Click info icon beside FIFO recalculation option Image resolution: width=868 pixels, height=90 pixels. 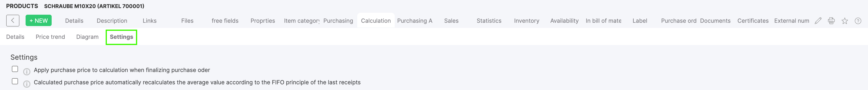click(27, 84)
